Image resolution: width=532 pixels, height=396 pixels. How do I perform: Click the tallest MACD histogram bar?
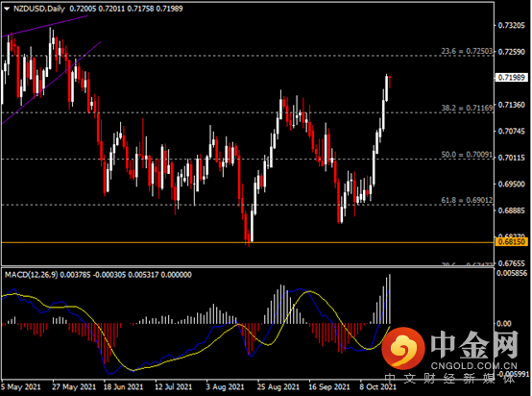tap(390, 299)
